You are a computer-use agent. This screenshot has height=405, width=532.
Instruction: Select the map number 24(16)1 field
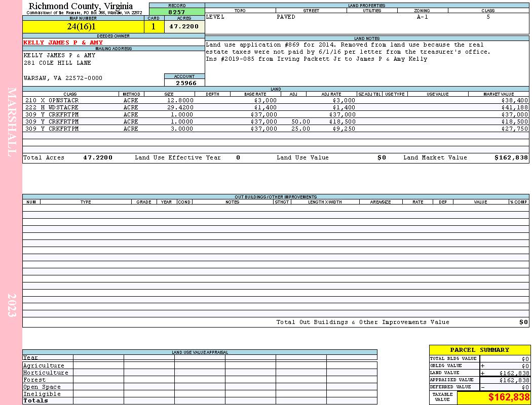point(83,26)
